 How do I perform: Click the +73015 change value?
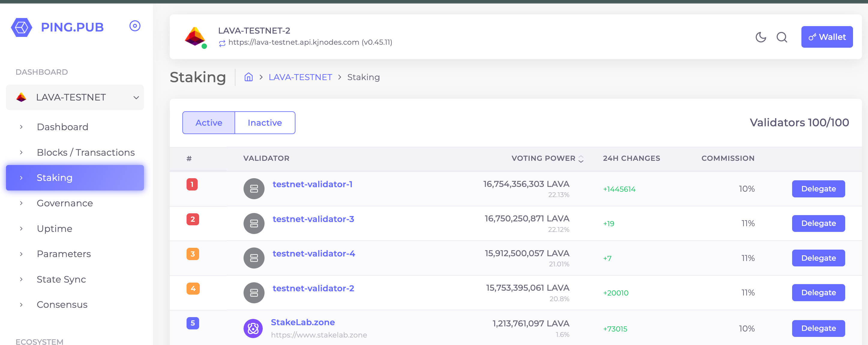615,329
